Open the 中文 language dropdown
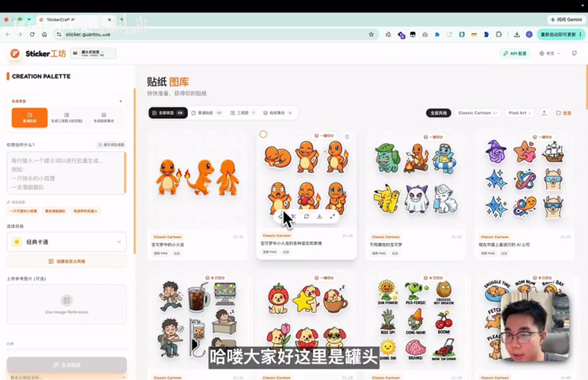 coord(550,54)
